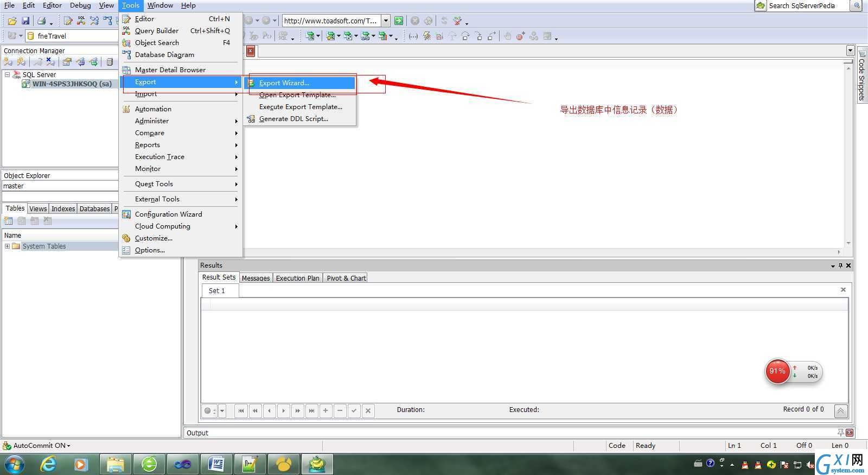Select the WIN-4SPS3JHKSOQ (sa) connection
This screenshot has height=475, width=868.
click(x=72, y=84)
